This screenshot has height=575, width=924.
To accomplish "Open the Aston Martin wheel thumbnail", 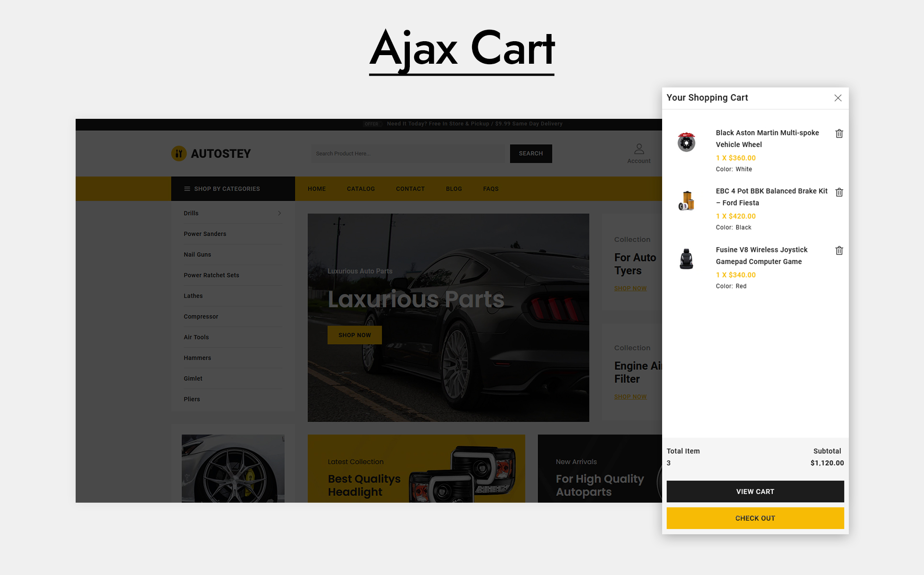I will (687, 142).
